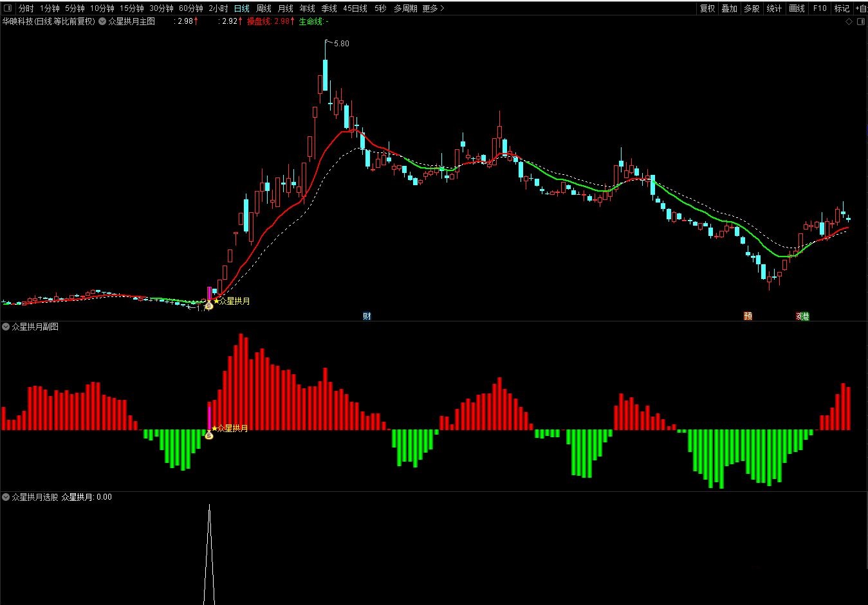Switch to the 分时 period tab
The width and height of the screenshot is (868, 605).
pos(26,8)
